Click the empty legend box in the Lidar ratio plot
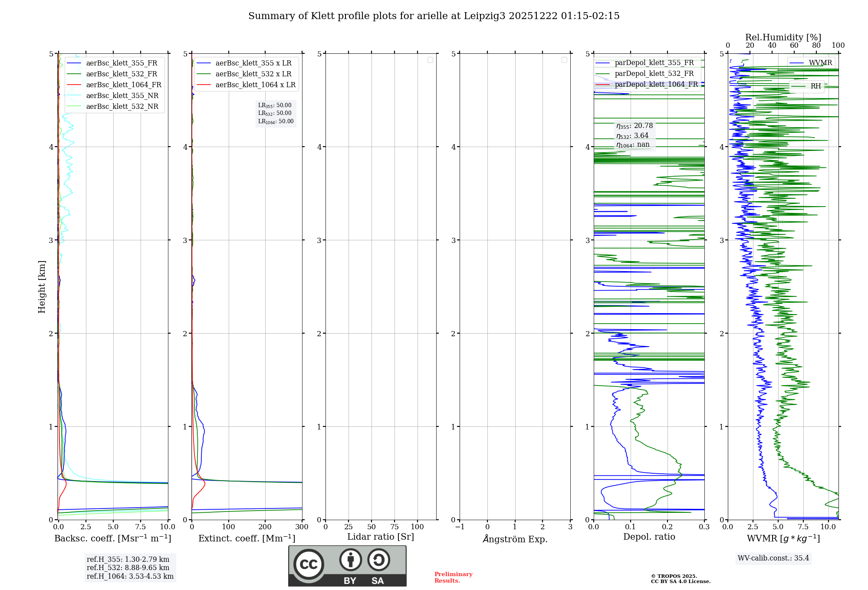Image resolution: width=868 pixels, height=590 pixels. tap(430, 60)
